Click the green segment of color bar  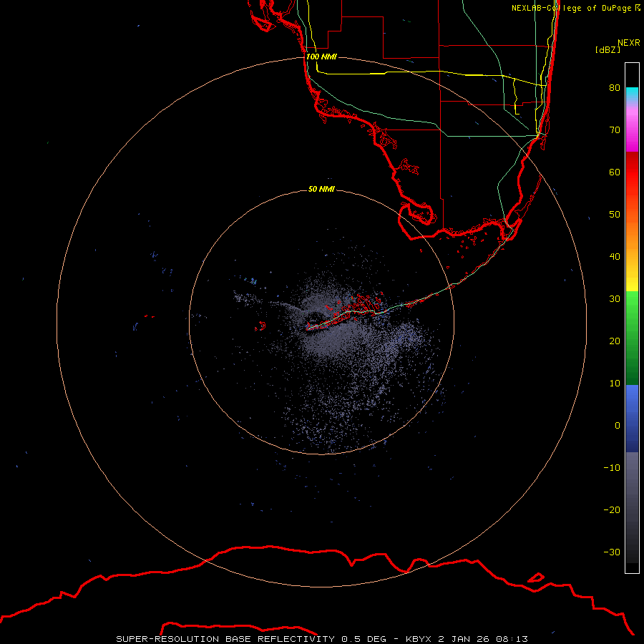point(632,338)
